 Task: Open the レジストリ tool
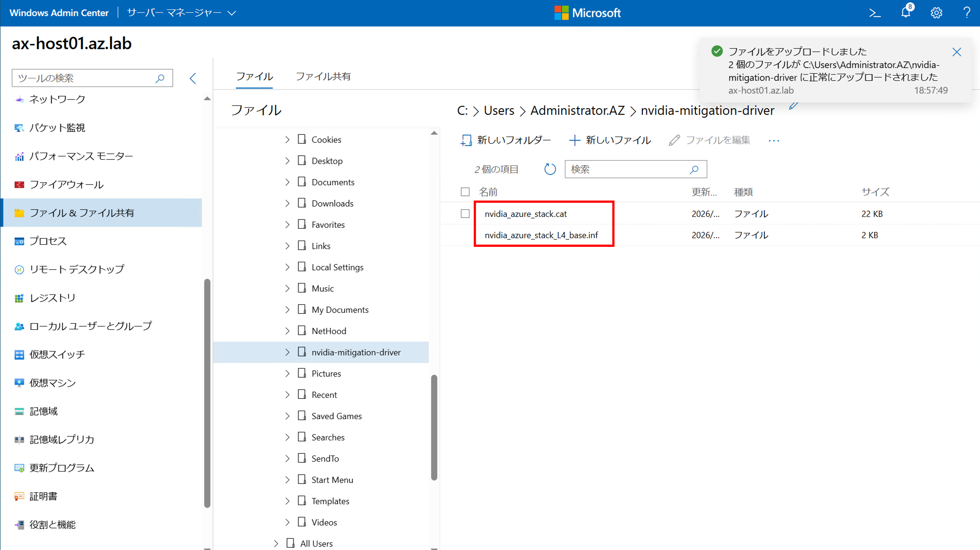(53, 298)
